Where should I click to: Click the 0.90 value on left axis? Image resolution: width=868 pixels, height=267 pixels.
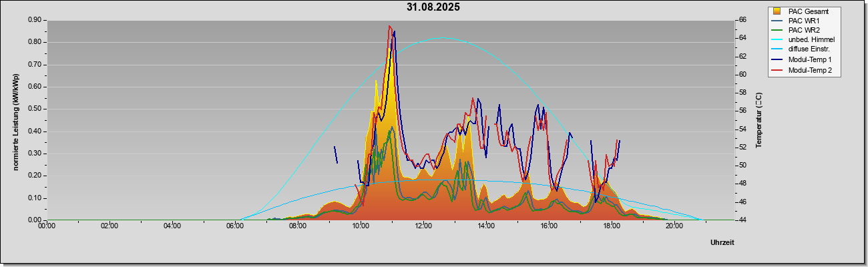point(35,20)
